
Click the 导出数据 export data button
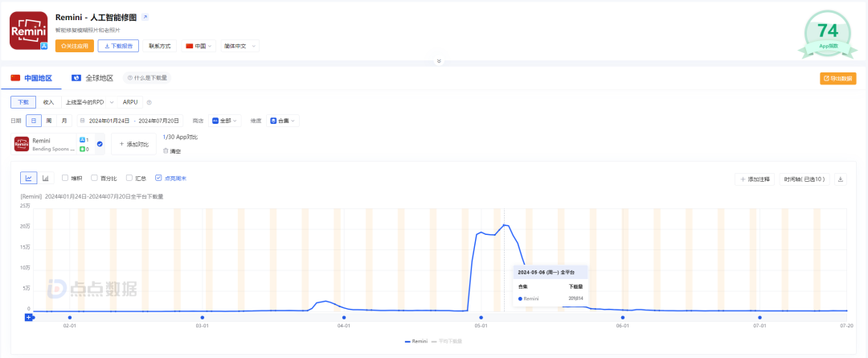click(x=838, y=79)
